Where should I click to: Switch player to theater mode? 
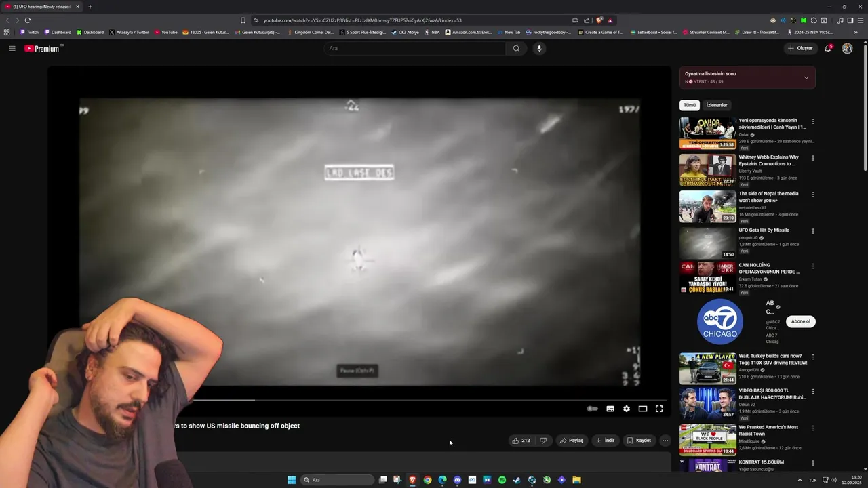pyautogui.click(x=643, y=409)
